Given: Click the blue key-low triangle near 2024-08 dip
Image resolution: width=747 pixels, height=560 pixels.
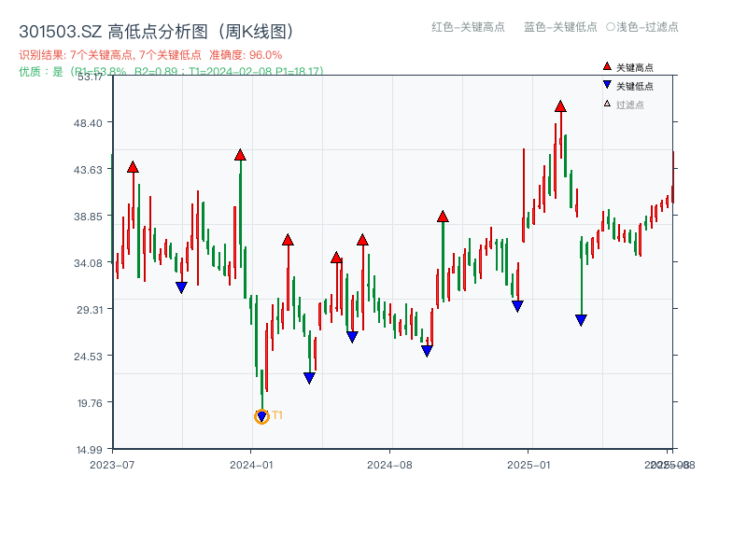Looking at the screenshot, I should pyautogui.click(x=428, y=352).
